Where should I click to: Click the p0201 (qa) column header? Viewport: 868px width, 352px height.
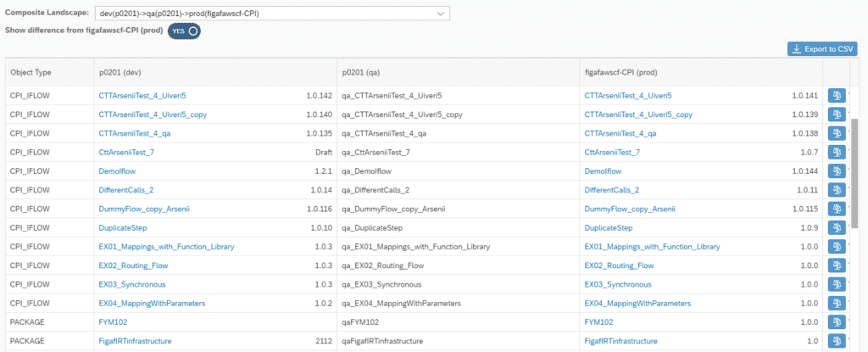pyautogui.click(x=459, y=73)
